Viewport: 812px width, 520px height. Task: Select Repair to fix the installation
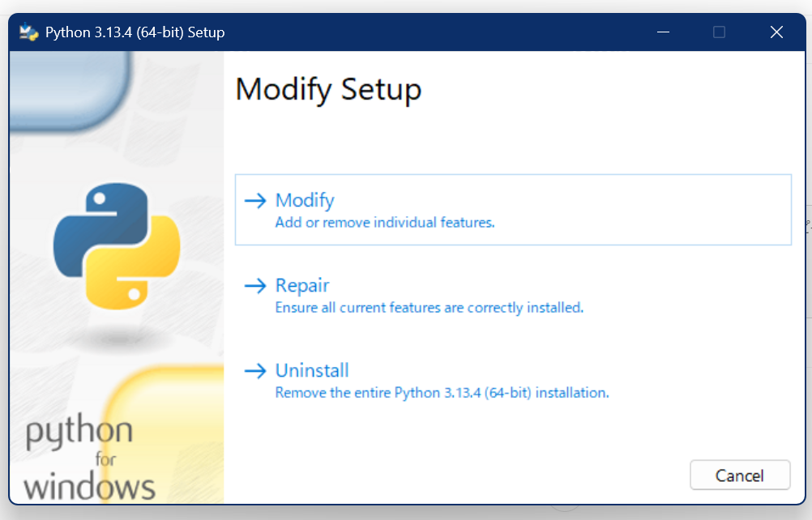513,295
